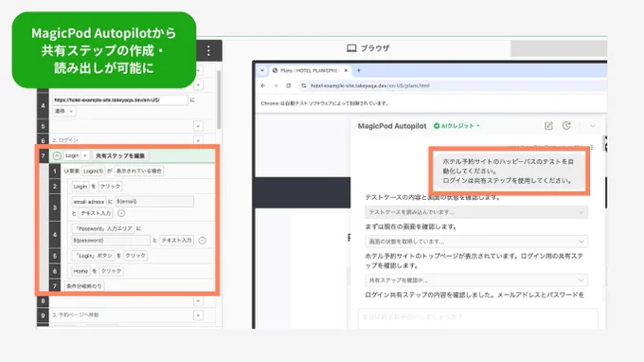The image size is (644, 362).
Task: Click the green AIクレジット plus icon
Action: pos(437,126)
